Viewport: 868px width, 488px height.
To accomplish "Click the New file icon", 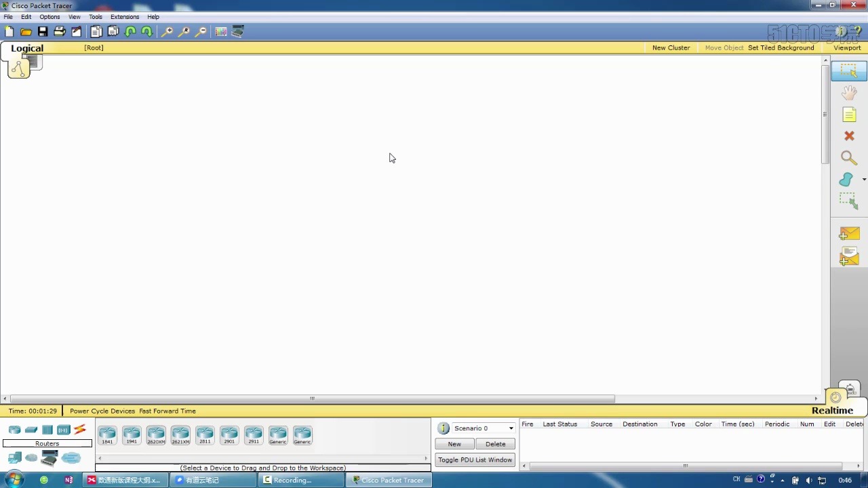I will pos(9,32).
